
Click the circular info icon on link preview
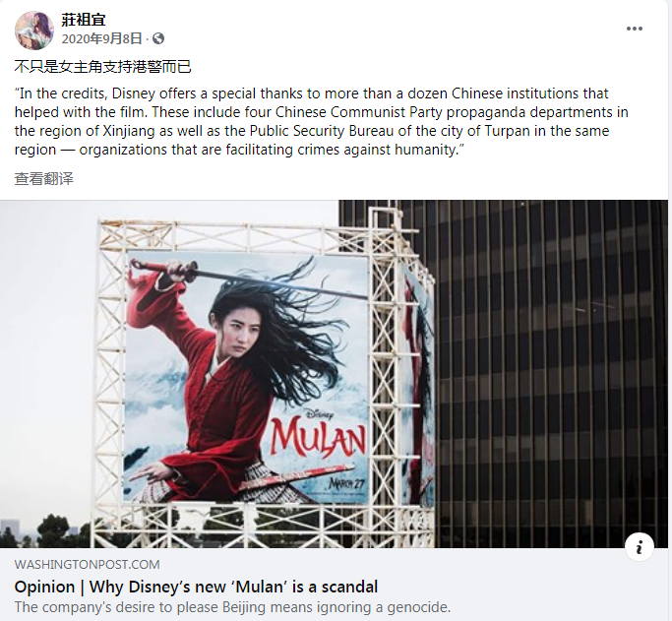point(639,547)
